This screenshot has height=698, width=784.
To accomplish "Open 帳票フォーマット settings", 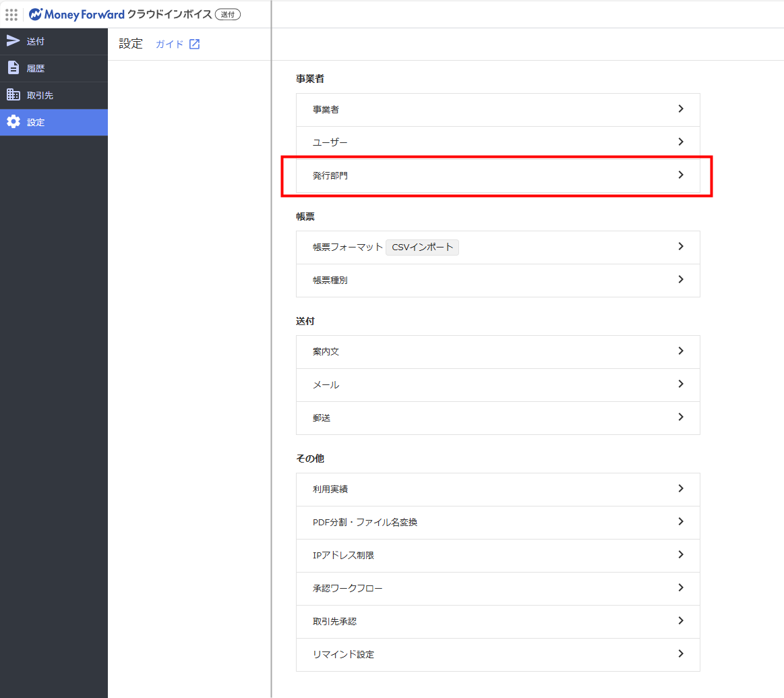I will 347,247.
